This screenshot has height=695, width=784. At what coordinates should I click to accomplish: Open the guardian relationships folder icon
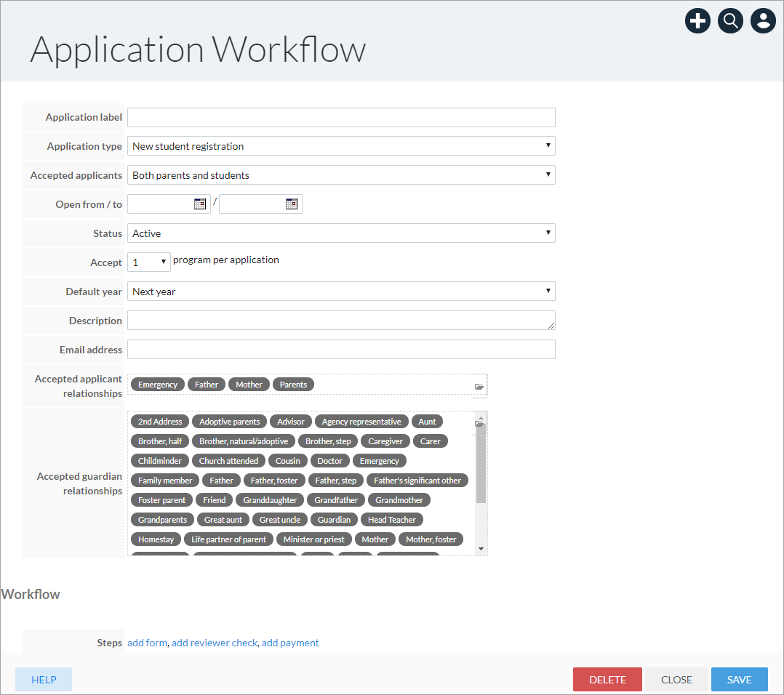pos(479,424)
